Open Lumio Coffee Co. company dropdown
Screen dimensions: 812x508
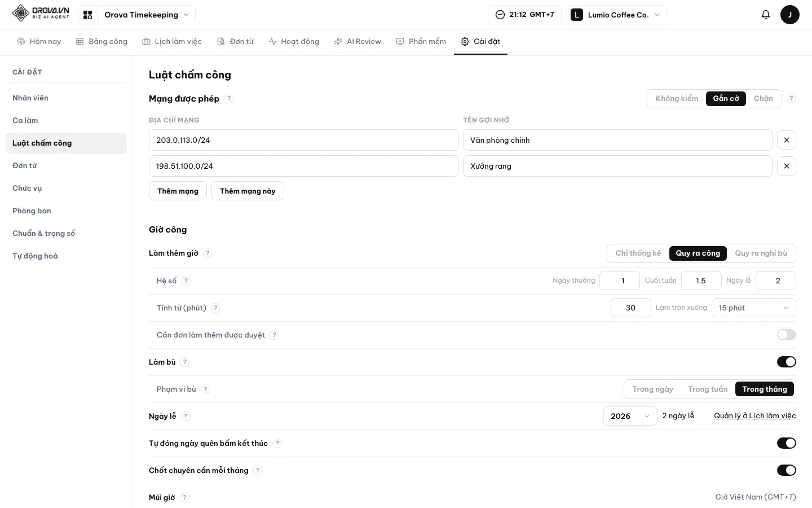[616, 15]
